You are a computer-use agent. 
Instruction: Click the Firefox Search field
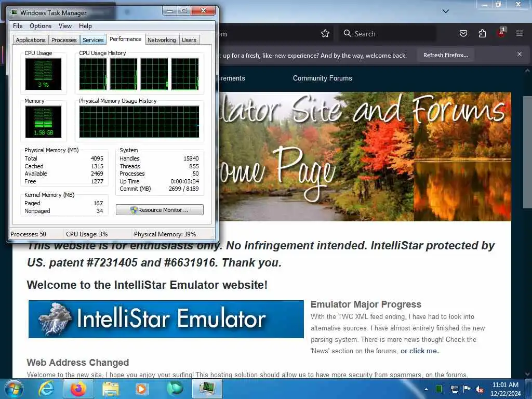(388, 34)
